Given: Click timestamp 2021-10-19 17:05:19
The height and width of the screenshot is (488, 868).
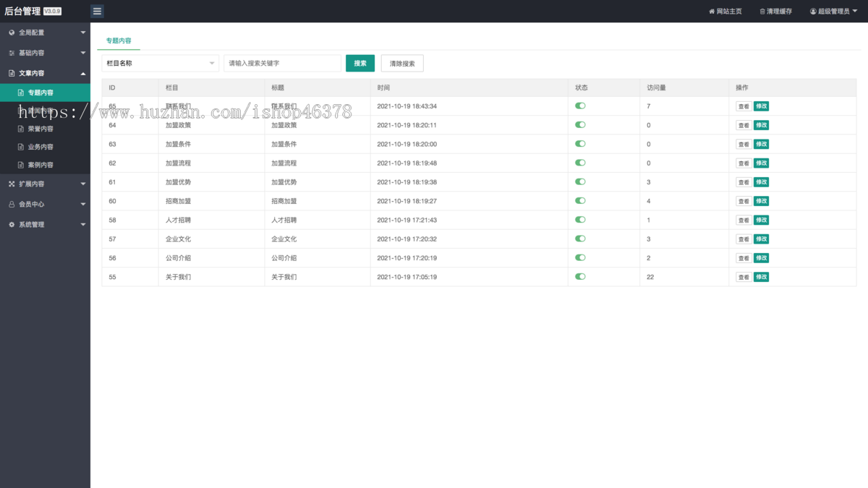Looking at the screenshot, I should pyautogui.click(x=407, y=277).
